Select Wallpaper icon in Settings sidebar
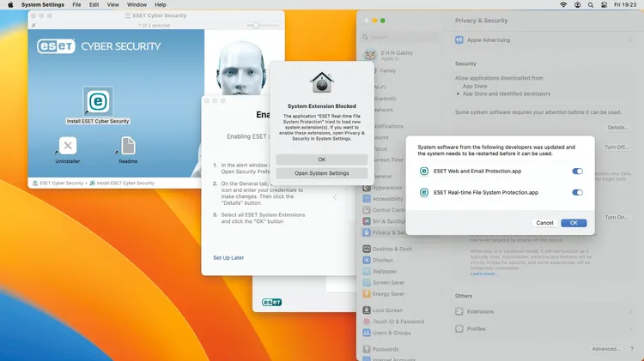Screen dimensions: 644x361 point(367,271)
